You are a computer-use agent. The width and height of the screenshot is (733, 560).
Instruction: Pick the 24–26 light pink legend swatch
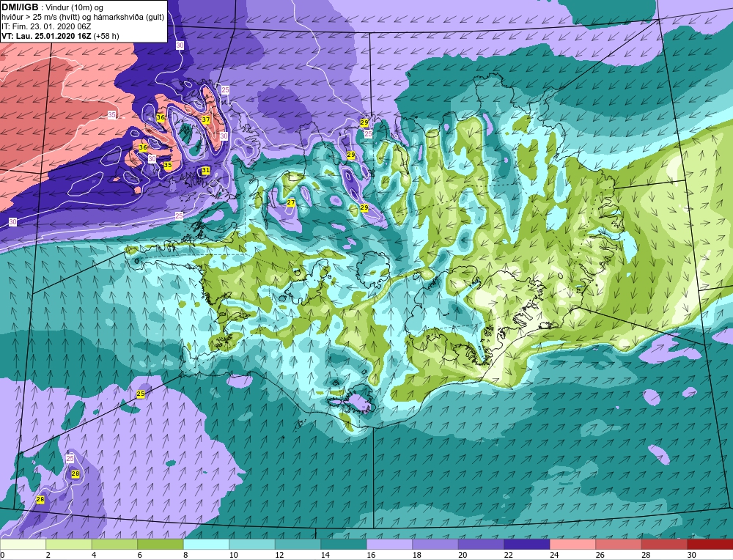click(x=572, y=545)
